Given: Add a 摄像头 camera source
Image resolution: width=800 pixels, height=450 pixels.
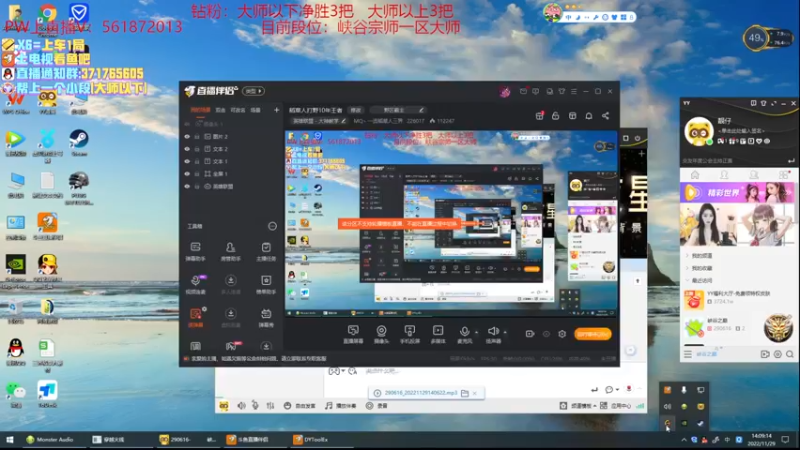Looking at the screenshot, I should point(381,334).
